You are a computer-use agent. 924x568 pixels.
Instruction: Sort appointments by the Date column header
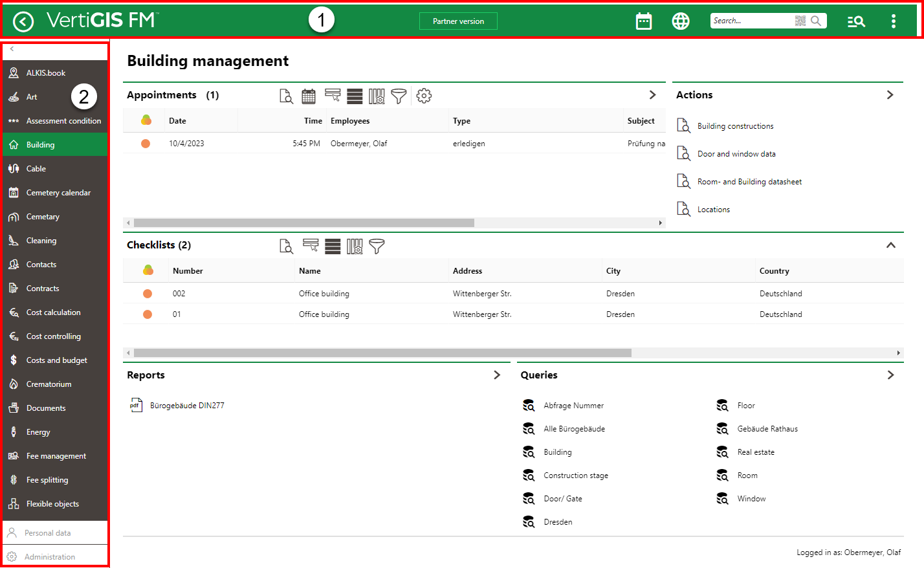pos(177,121)
